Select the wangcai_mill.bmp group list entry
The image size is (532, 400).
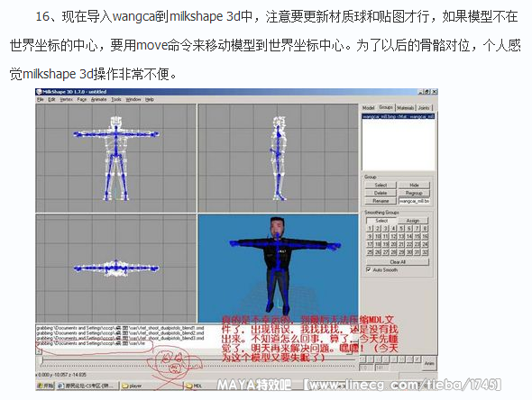tap(398, 116)
